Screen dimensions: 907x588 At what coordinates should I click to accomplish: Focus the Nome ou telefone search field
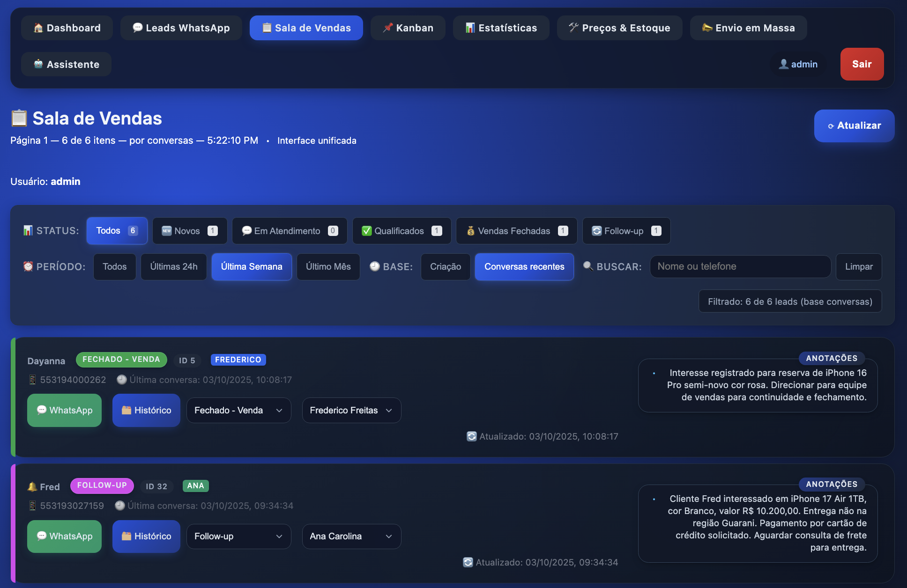coord(740,266)
